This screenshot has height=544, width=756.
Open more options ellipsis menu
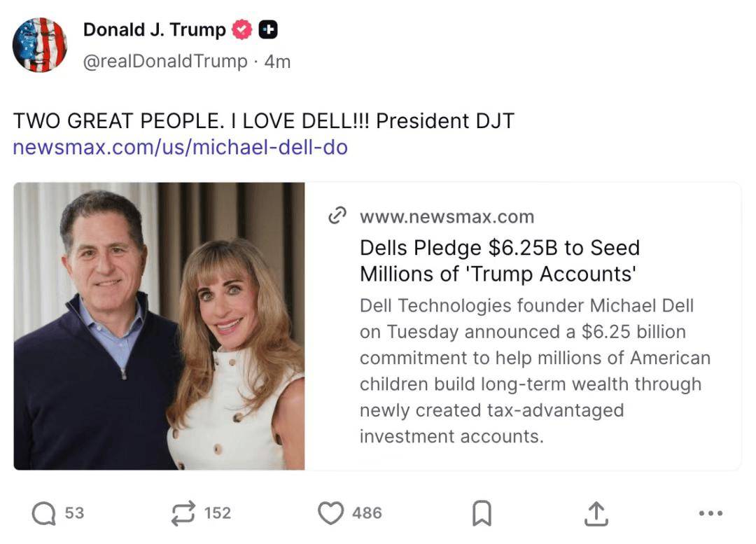[x=710, y=514]
